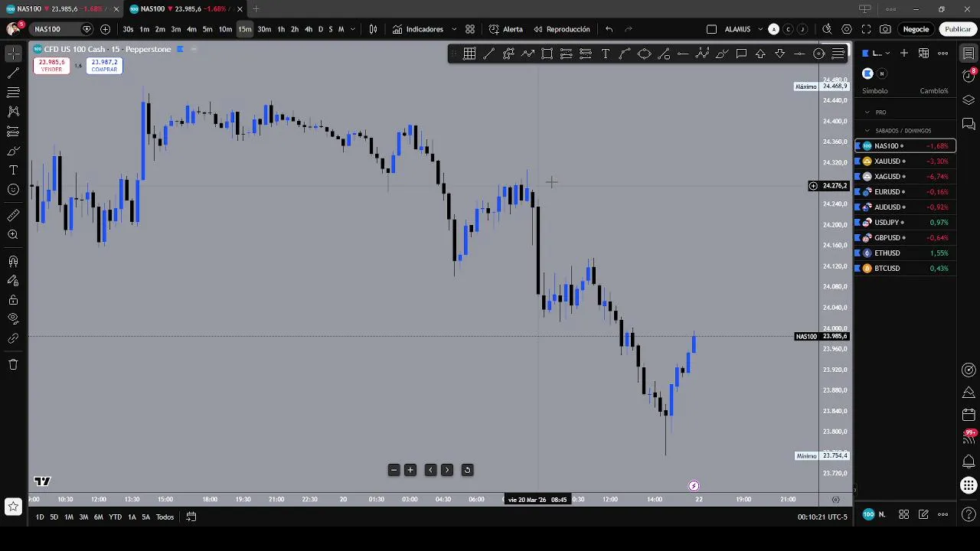Expand the Indicadores favorites dropdown arrow
The height and width of the screenshot is (551, 980).
(x=454, y=29)
